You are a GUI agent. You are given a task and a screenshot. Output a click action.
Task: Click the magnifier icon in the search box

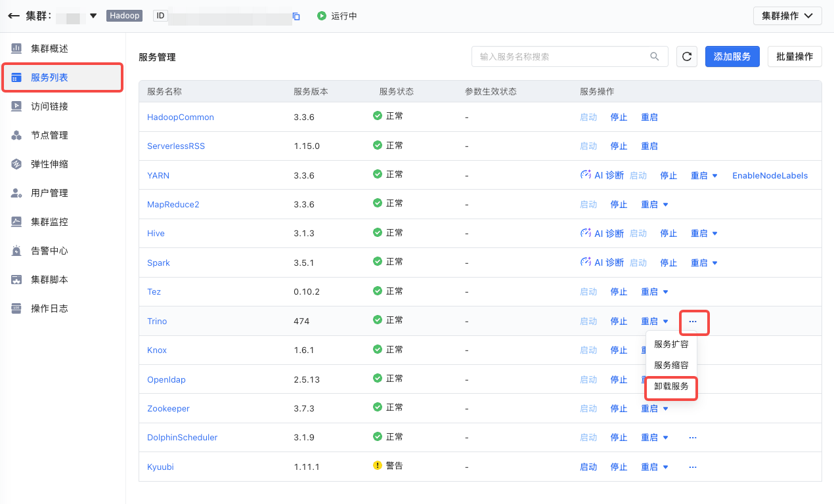pos(655,56)
